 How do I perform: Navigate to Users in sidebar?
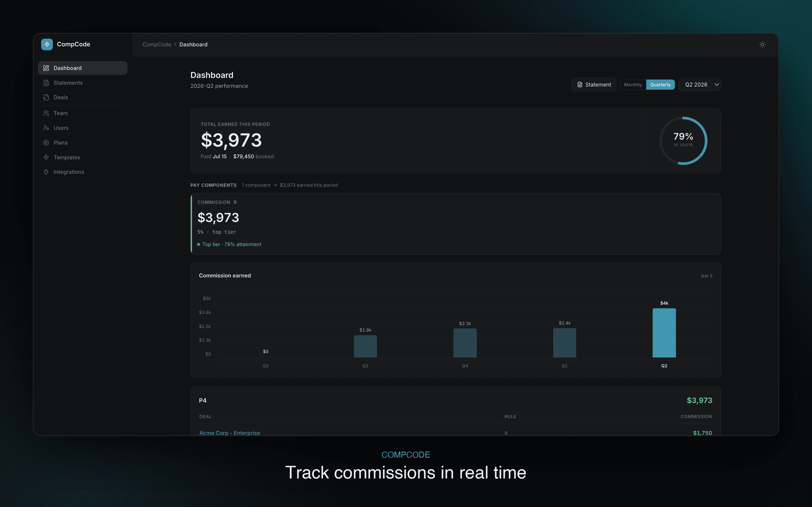pos(83,128)
